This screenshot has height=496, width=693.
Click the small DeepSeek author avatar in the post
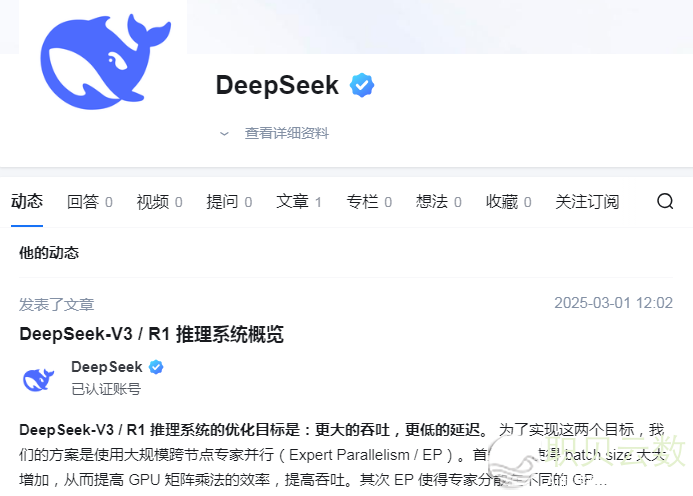coord(38,379)
